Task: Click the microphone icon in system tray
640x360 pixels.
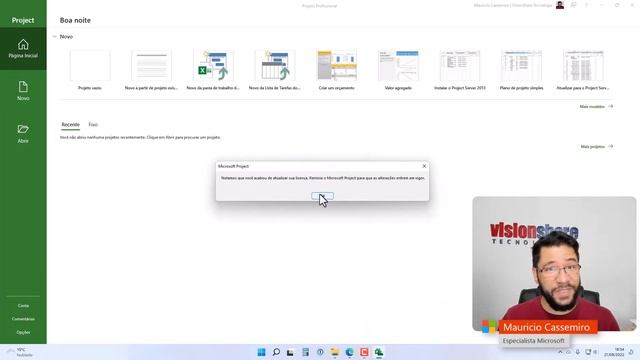Action: coord(578,352)
